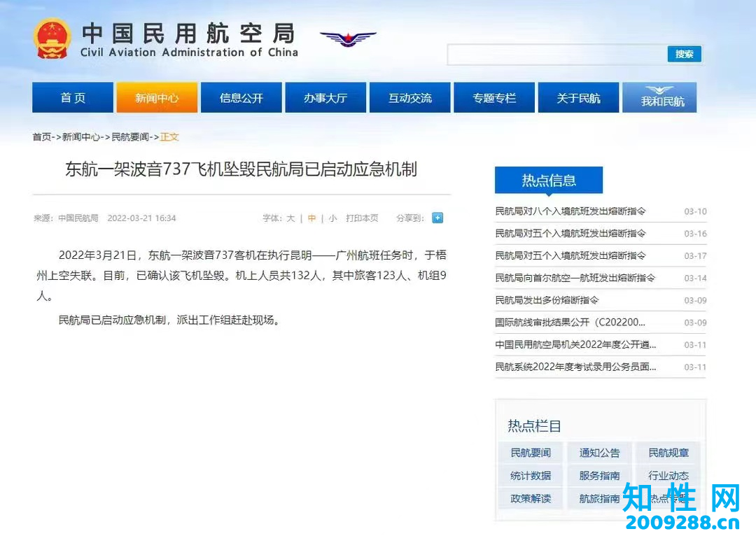Viewport: 756px width, 536px height.
Task: Click 新闻中心 in the breadcrumb
Action: click(81, 137)
